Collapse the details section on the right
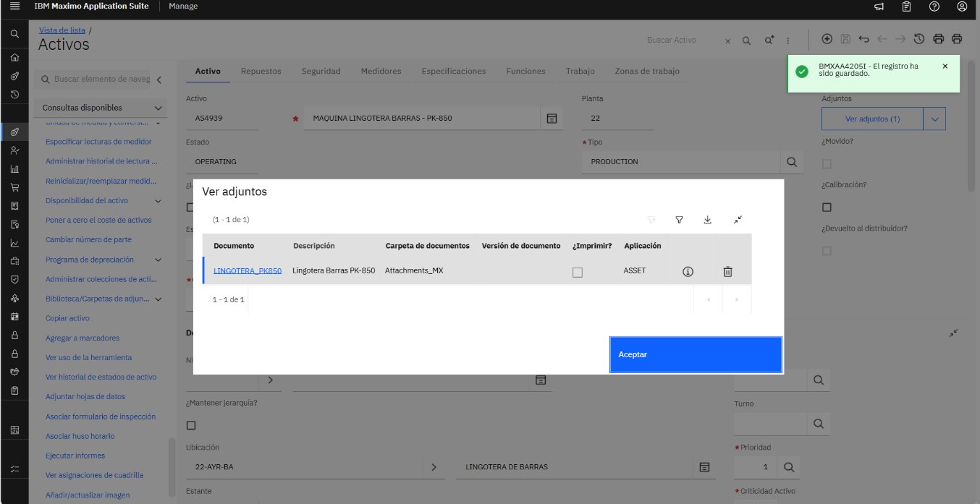 954,333
